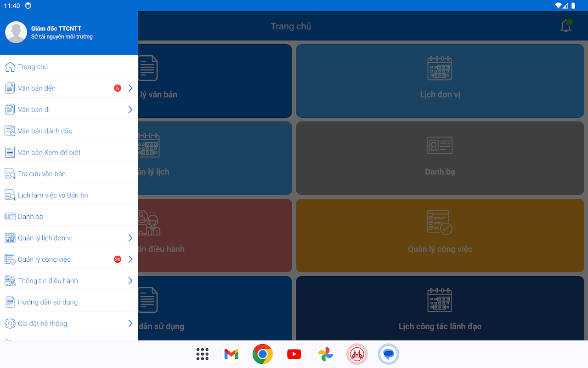This screenshot has height=368, width=588.
Task: Open the notification bell
Action: pos(566,26)
